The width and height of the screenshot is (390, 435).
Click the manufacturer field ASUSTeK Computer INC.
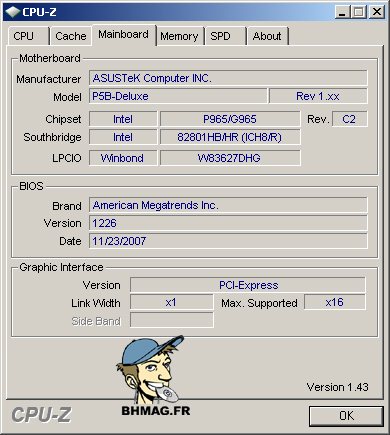point(228,78)
